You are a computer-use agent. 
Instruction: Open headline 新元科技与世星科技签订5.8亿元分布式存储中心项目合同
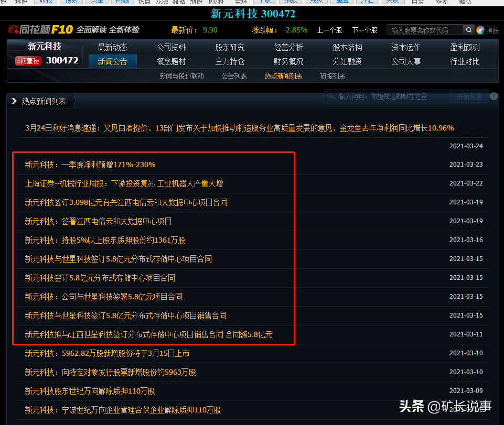119,259
